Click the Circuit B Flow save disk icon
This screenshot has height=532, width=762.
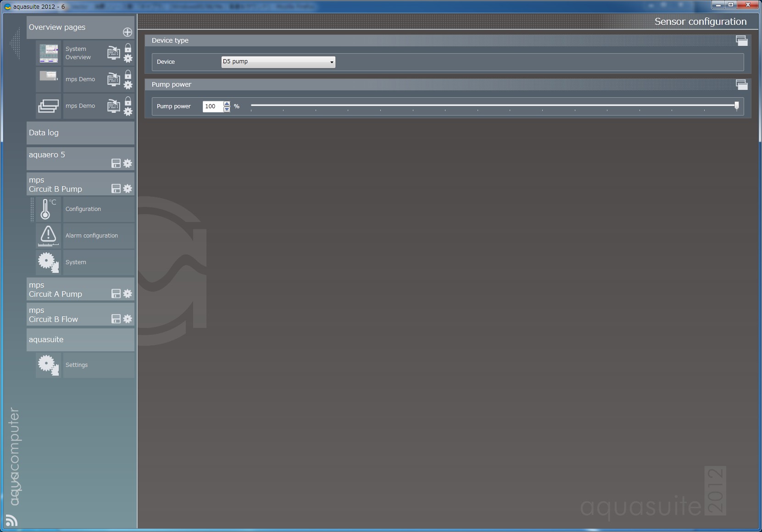click(116, 319)
